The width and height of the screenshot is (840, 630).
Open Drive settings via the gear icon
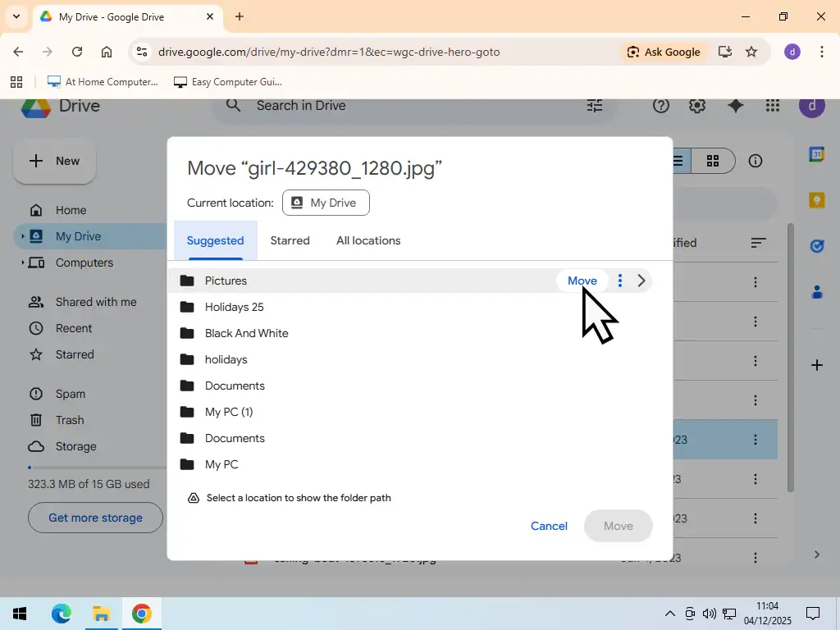click(696, 105)
